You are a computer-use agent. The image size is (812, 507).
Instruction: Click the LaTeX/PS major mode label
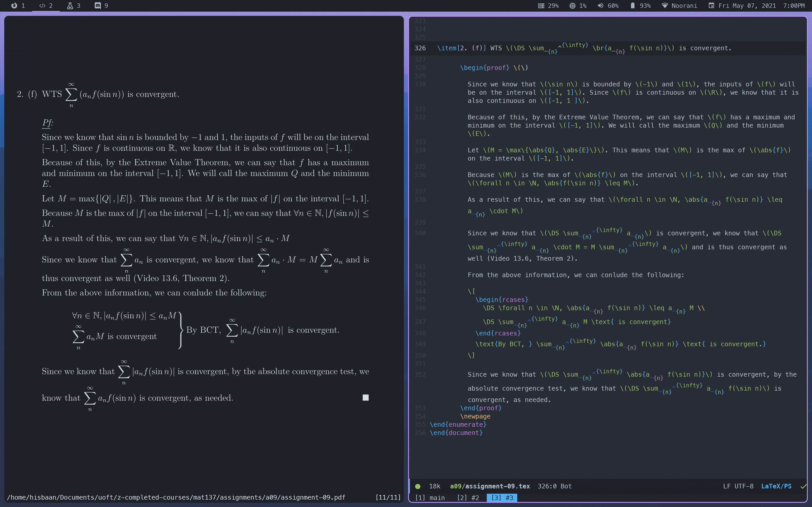pyautogui.click(x=776, y=486)
